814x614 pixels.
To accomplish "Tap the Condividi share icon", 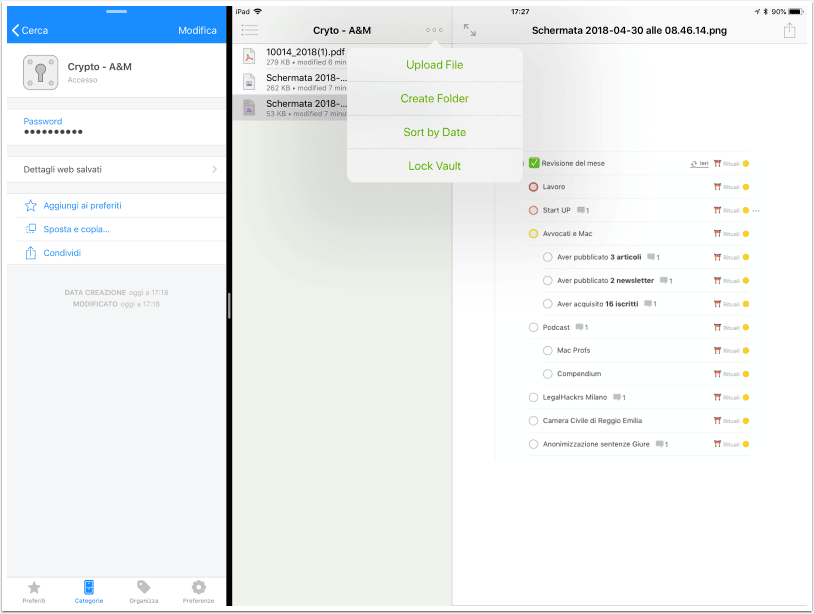I will click(31, 253).
